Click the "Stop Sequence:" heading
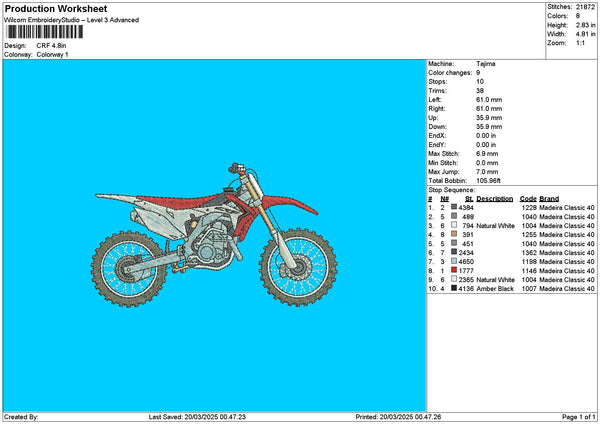The height and width of the screenshot is (424, 600). click(452, 190)
